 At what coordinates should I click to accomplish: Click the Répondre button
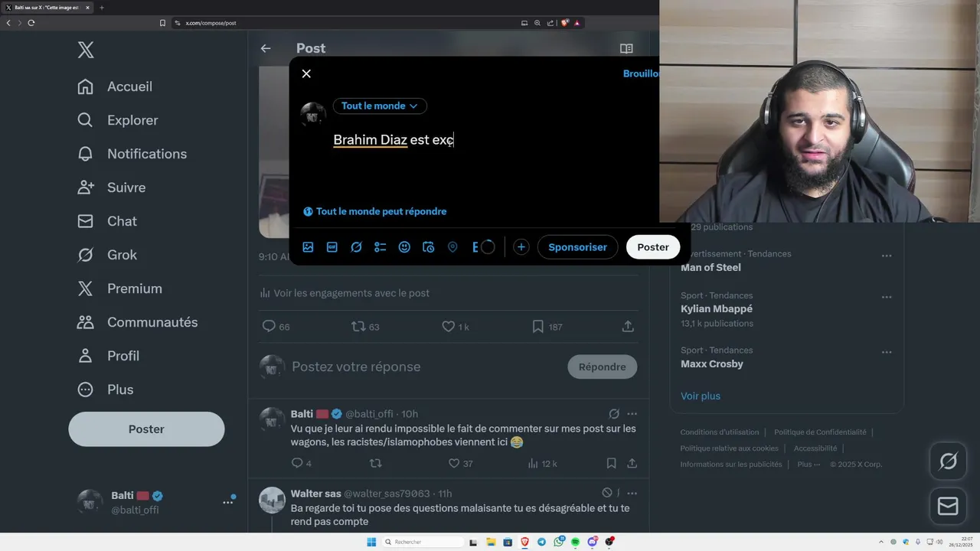coord(602,367)
